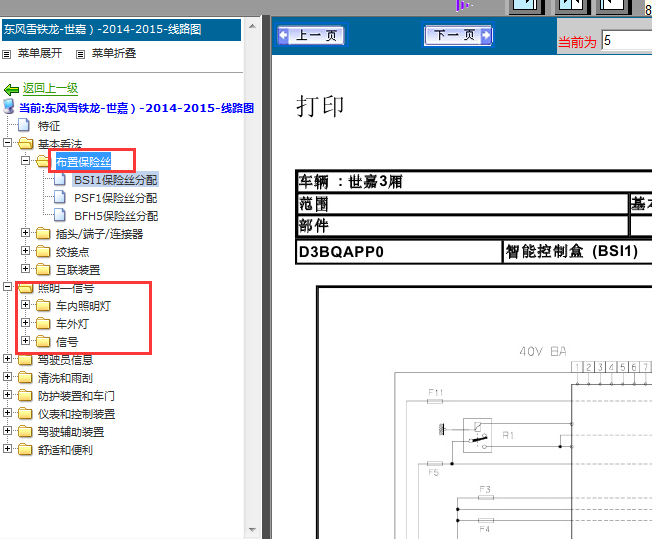Expand the 驾驶员信息 node

(x=7, y=359)
